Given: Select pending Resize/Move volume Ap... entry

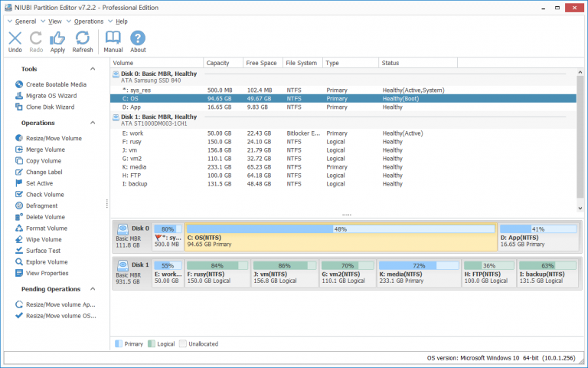Looking at the screenshot, I should click(x=55, y=304).
